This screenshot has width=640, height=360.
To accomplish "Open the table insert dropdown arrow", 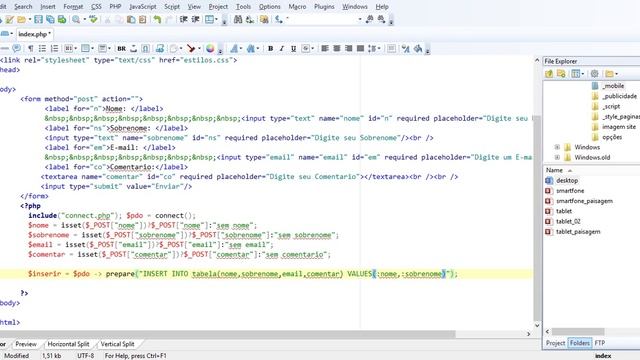I will click(x=93, y=49).
